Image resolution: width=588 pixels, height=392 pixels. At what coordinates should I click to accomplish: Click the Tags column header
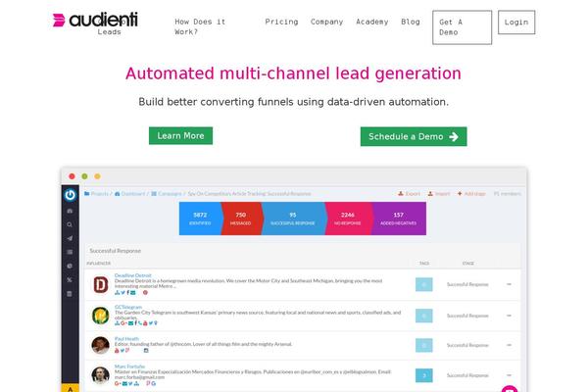(424, 264)
